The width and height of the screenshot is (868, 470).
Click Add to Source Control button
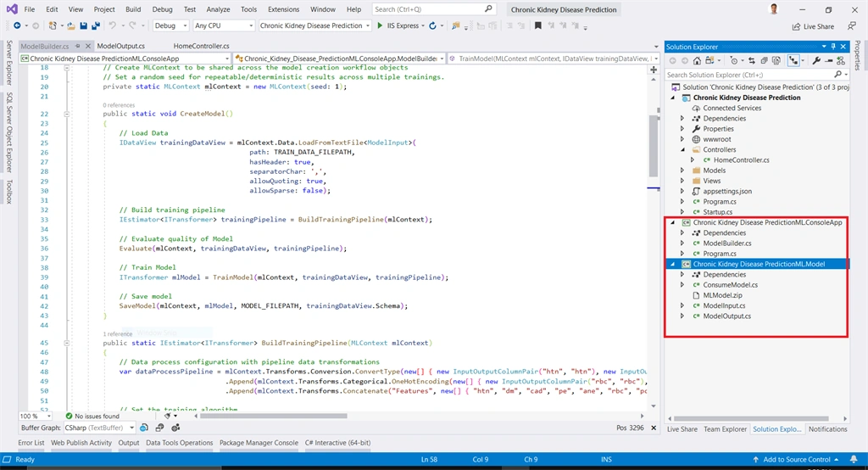pos(796,460)
